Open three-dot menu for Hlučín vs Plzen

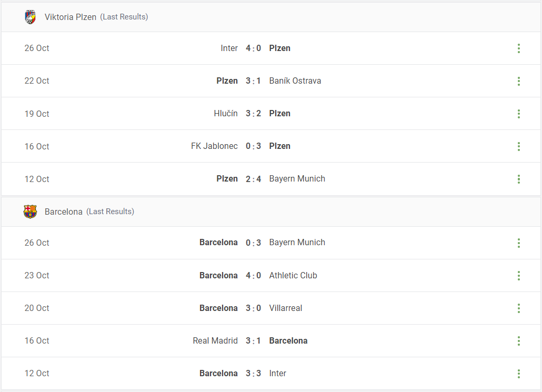click(518, 114)
